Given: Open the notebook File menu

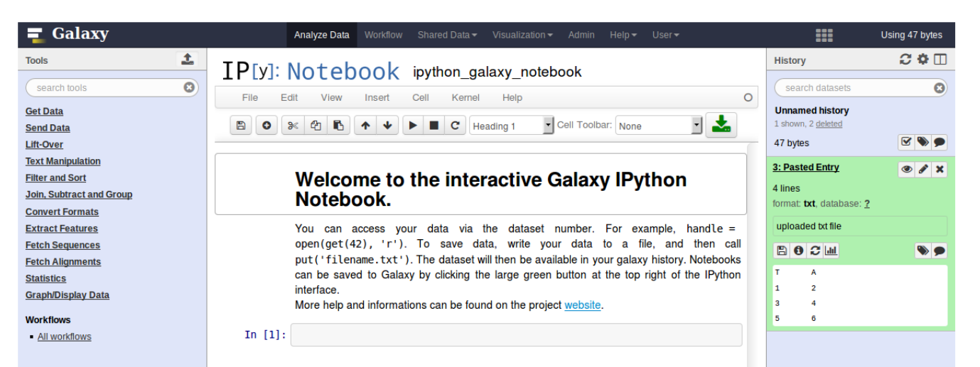Looking at the screenshot, I should [250, 98].
